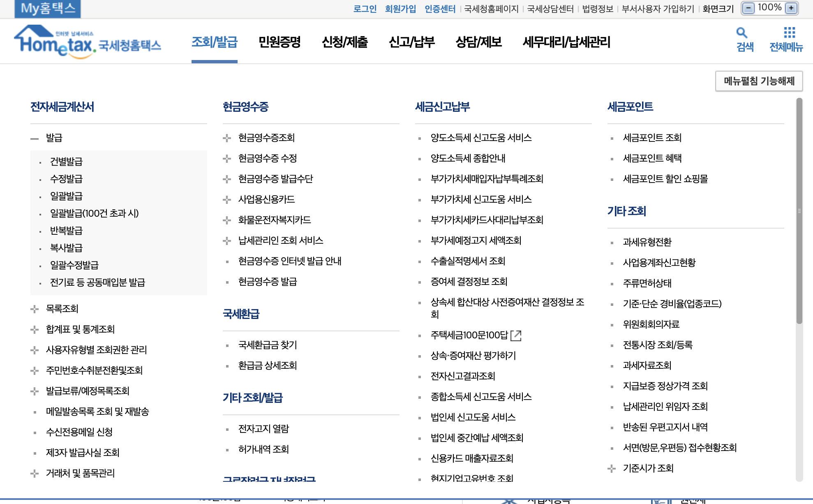Expand 거래처 및 품목관리 item
Screen dimensions: 813x504
35,474
